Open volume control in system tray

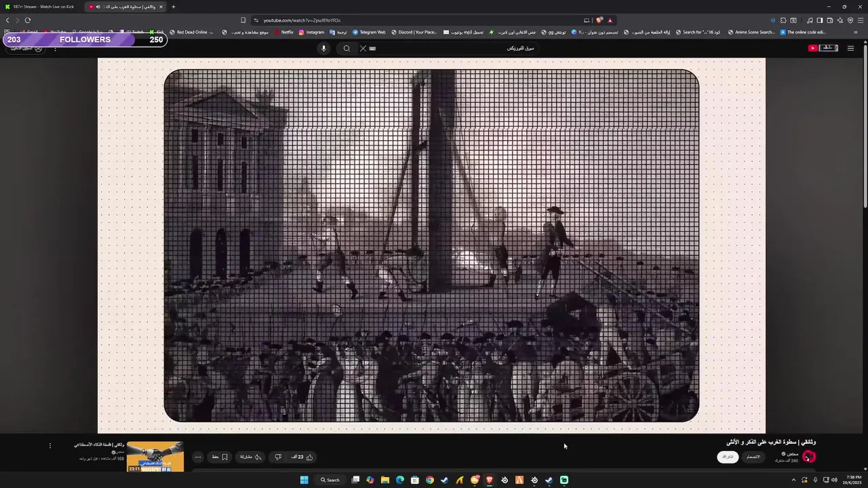click(x=834, y=480)
